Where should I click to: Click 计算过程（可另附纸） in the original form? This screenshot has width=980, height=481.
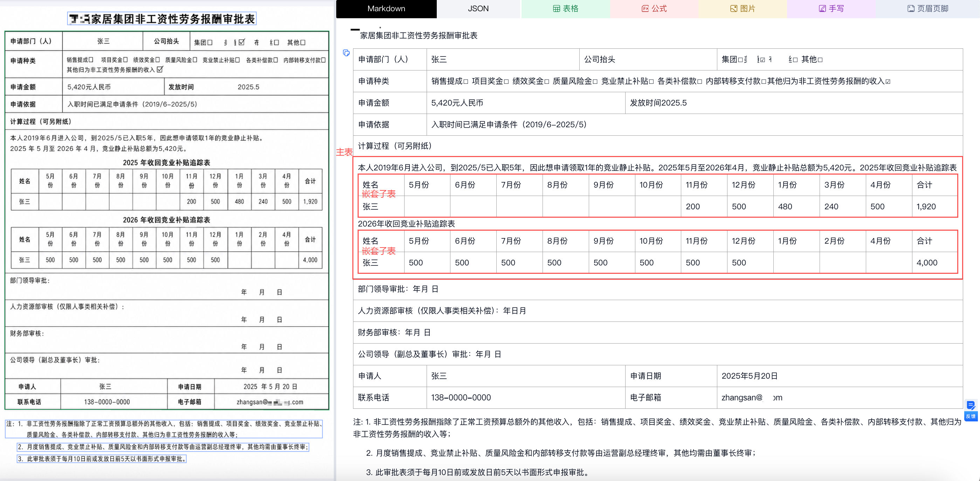(41, 122)
